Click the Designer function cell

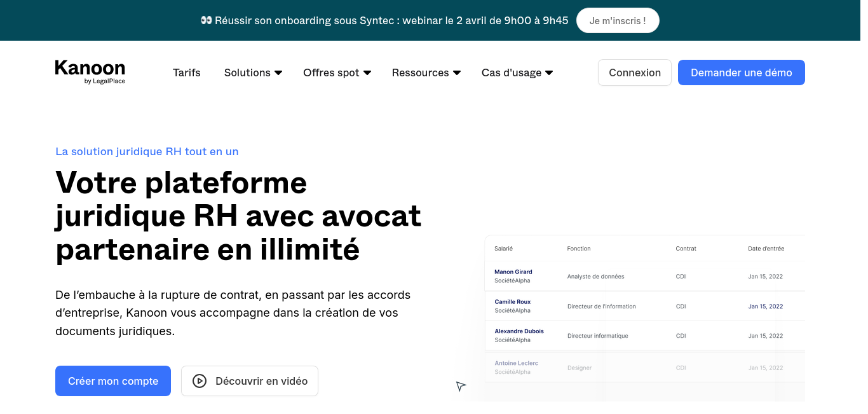[x=580, y=368]
